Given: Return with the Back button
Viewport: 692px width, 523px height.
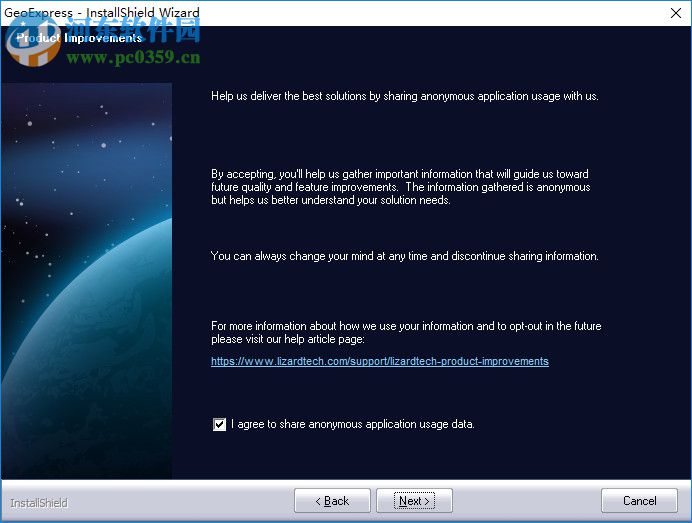Looking at the screenshot, I should [332, 500].
